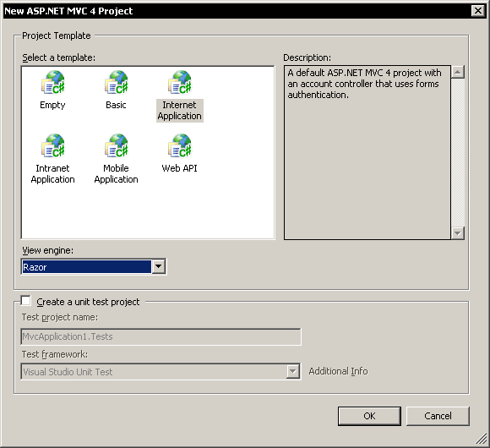490x448 pixels.
Task: Select the Basic template icon
Action: pos(117,83)
